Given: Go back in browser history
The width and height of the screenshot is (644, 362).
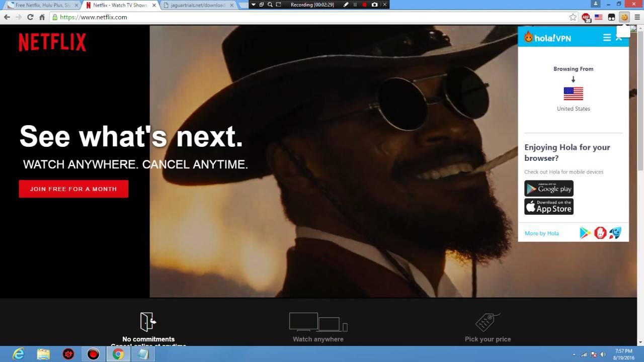Looking at the screenshot, I should pyautogui.click(x=7, y=17).
